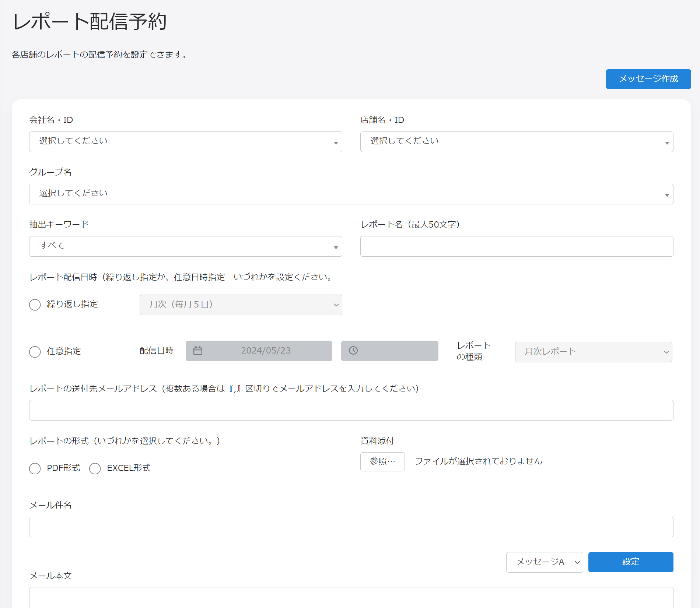Image resolution: width=700 pixels, height=608 pixels.
Task: Open the 月次レポート report type dropdown
Action: coord(594,352)
